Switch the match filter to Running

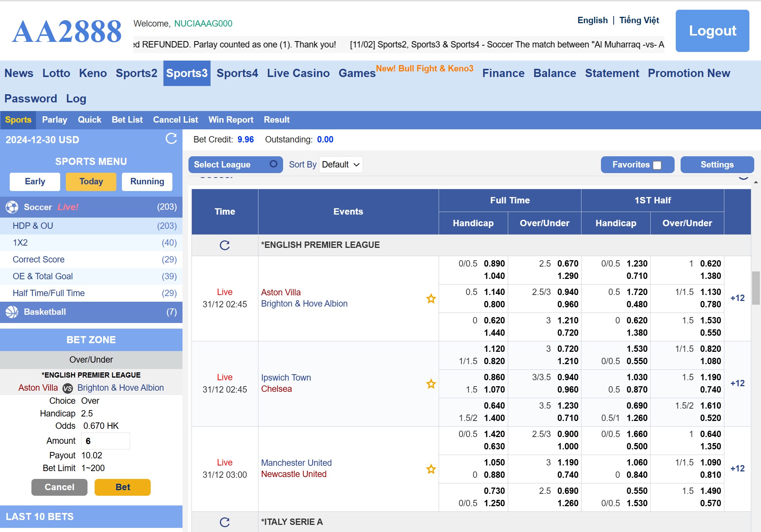(x=147, y=182)
